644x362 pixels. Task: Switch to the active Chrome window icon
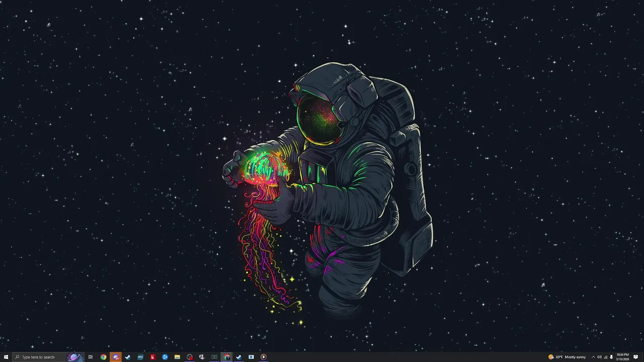click(226, 357)
